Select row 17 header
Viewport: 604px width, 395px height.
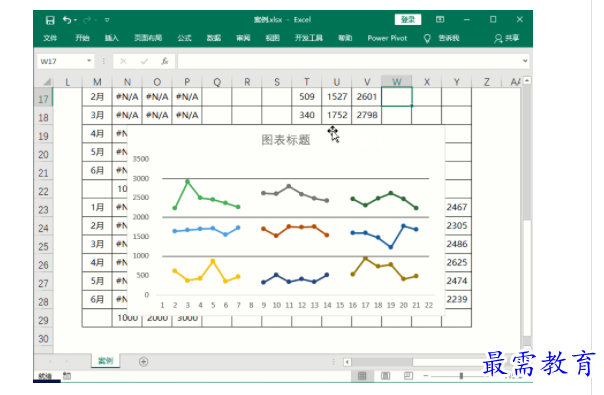pyautogui.click(x=43, y=99)
